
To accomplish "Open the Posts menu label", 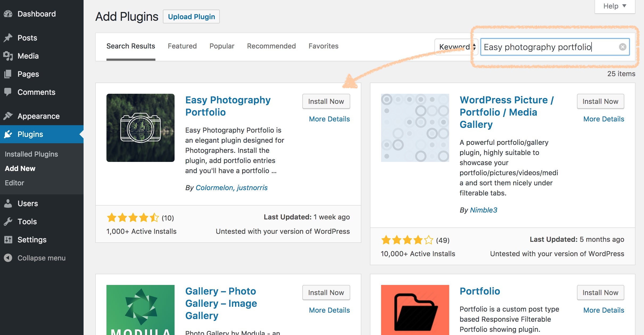I will [27, 38].
